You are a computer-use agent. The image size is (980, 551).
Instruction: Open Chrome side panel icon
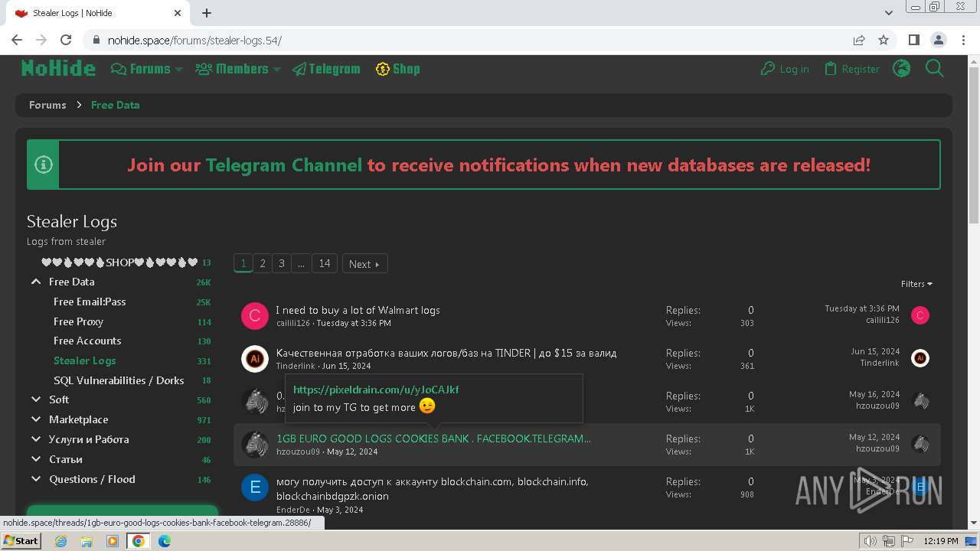coord(913,40)
